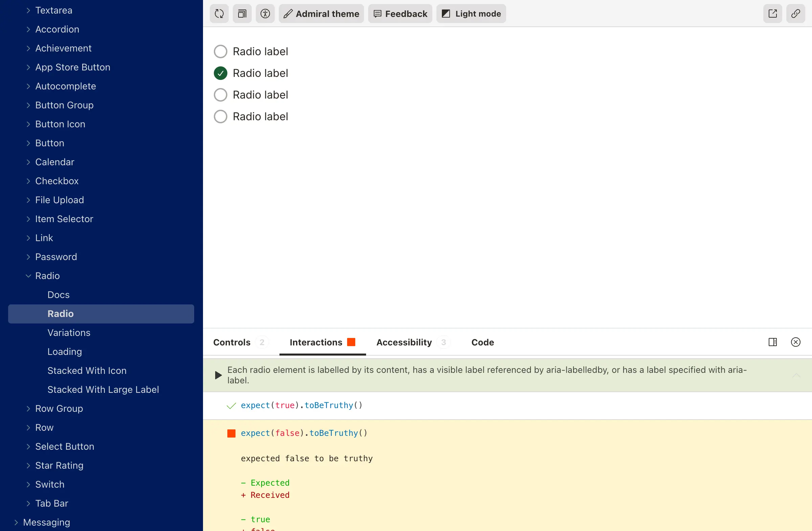This screenshot has width=812, height=531.
Task: Open the accessibility vision simulator icon
Action: click(265, 14)
